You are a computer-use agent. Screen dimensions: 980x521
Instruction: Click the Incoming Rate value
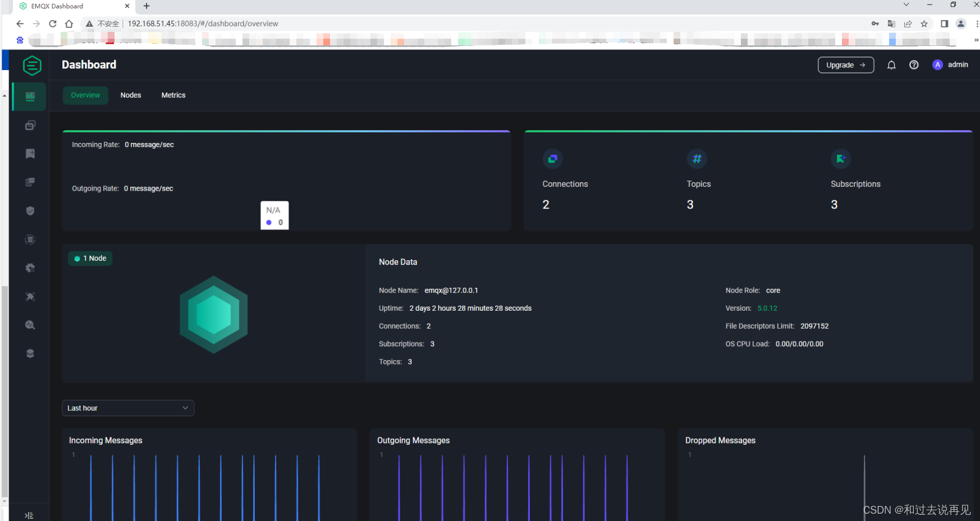coord(149,145)
